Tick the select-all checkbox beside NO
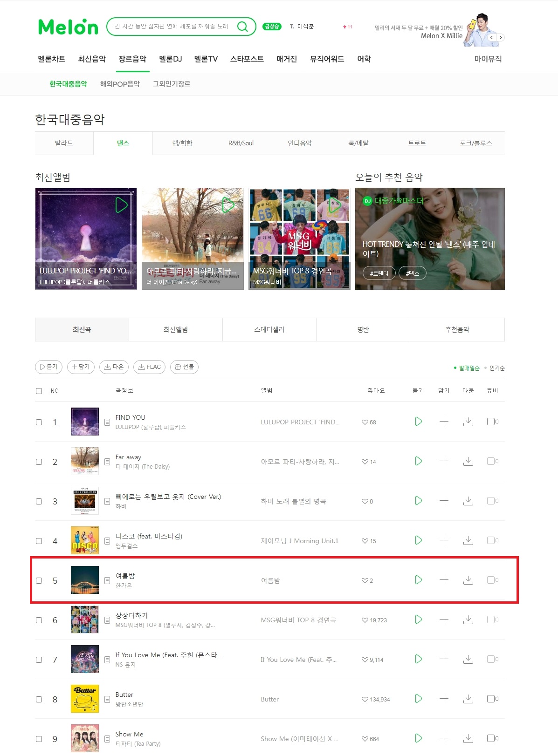The image size is (558, 756). click(39, 391)
